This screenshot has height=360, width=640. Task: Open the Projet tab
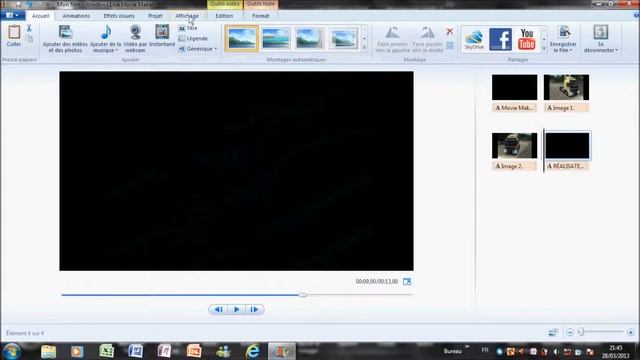pyautogui.click(x=155, y=16)
